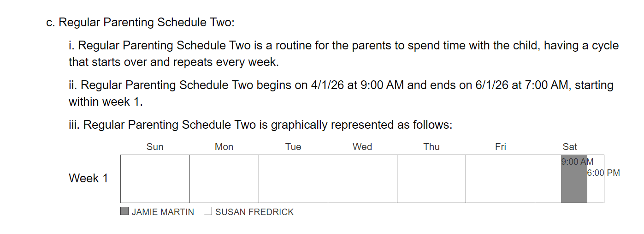Click the Week 1 row label
Screen dimensions: 644x234
click(x=89, y=178)
